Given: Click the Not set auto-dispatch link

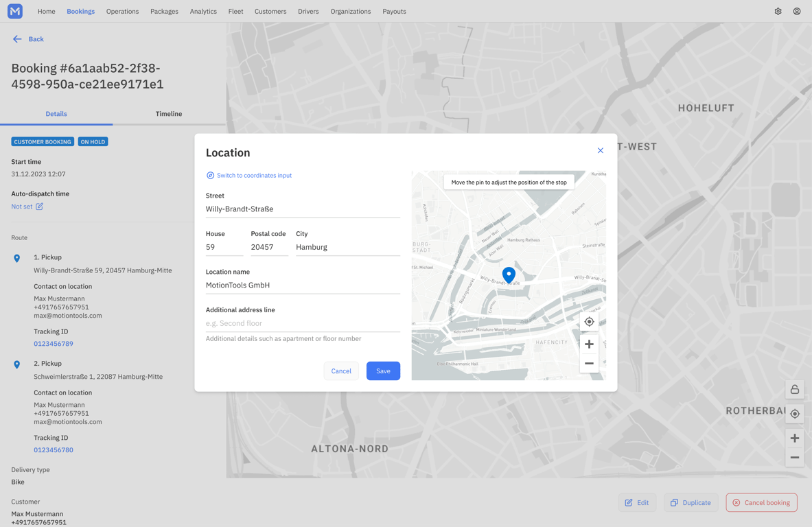Looking at the screenshot, I should (22, 207).
